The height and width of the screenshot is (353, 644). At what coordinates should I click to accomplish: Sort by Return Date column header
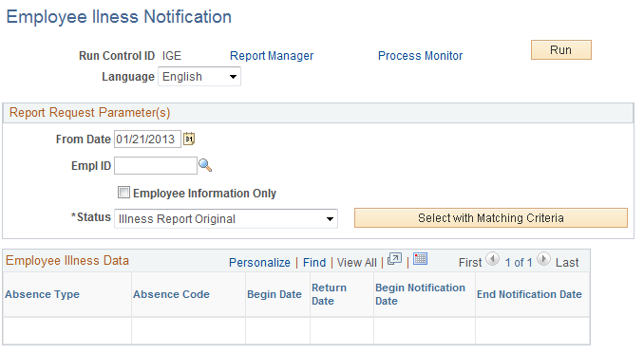pos(329,294)
